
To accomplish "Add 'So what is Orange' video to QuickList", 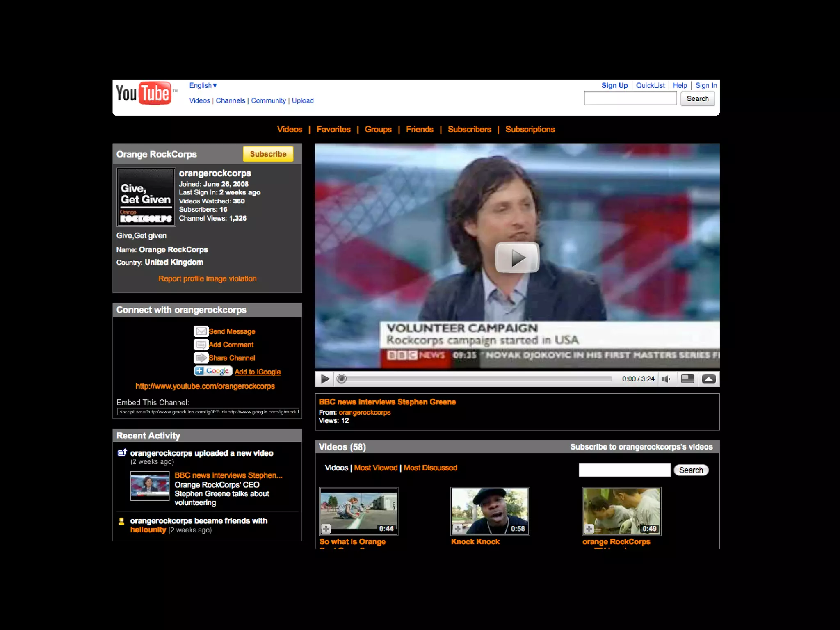I will pyautogui.click(x=326, y=529).
